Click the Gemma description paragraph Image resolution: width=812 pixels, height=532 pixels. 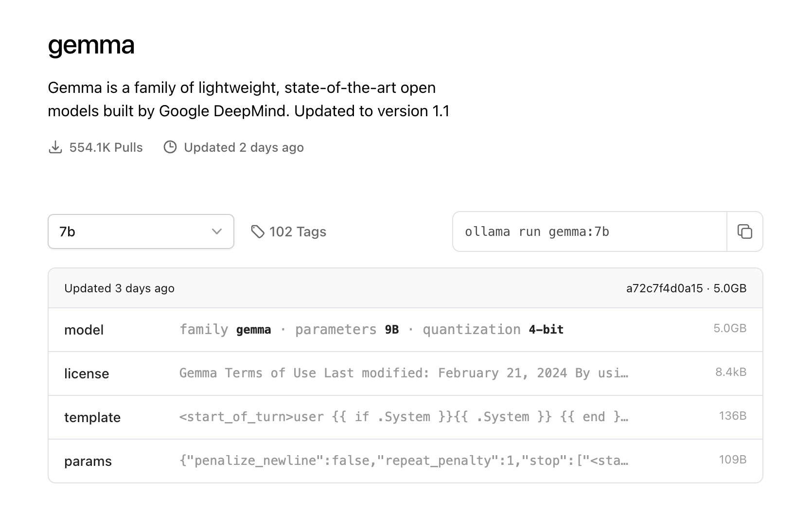[x=248, y=99]
